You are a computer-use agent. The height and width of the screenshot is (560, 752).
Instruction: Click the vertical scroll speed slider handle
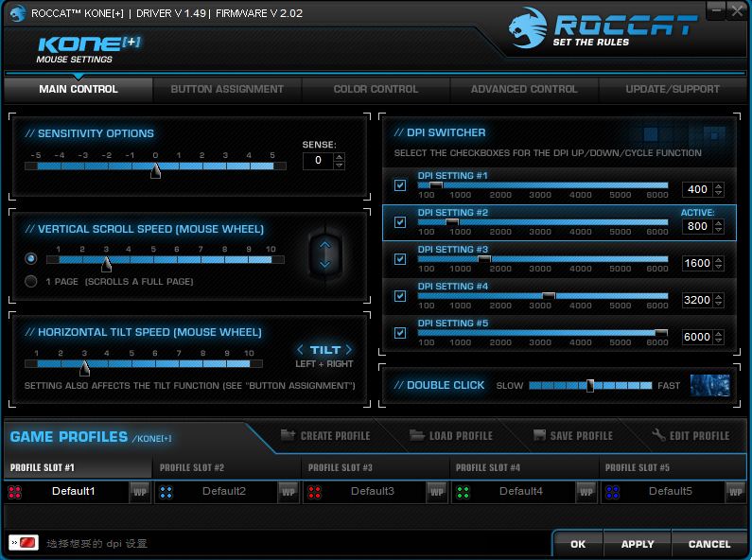click(107, 264)
